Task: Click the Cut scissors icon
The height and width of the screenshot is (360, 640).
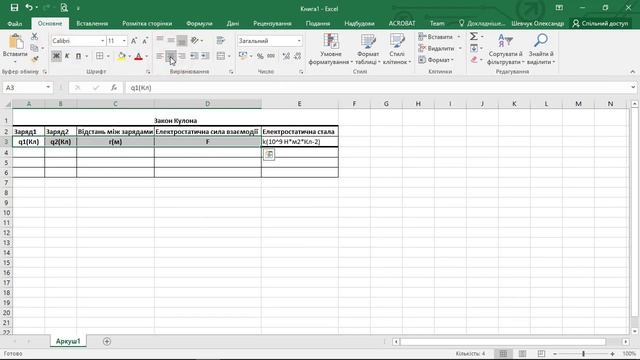Action: pyautogui.click(x=34, y=37)
